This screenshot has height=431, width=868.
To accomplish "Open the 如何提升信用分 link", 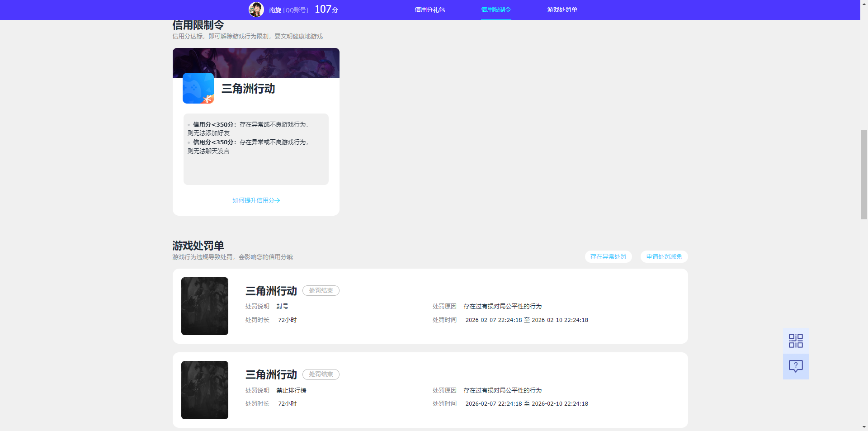I will tap(256, 200).
